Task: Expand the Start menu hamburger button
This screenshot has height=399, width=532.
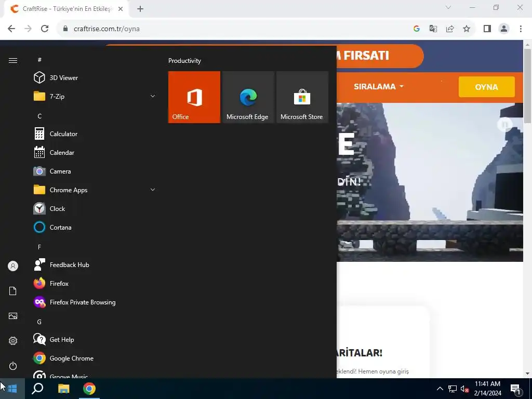Action: coord(13,60)
